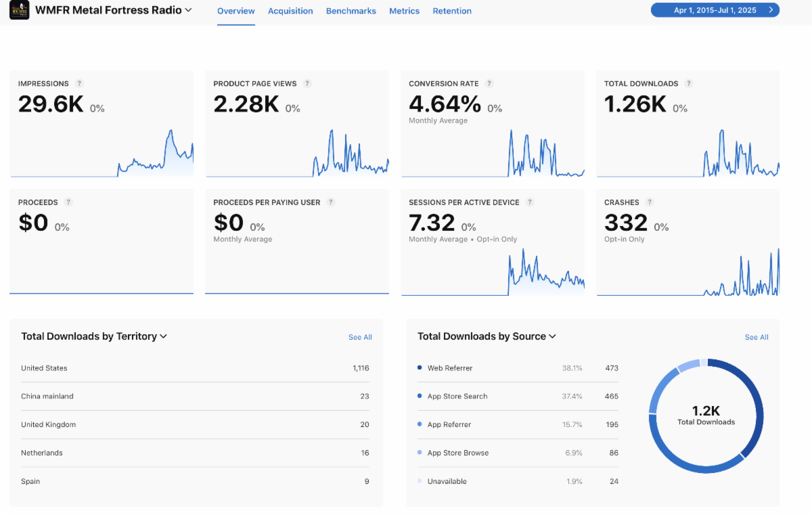Click the WMFR Metal Fortress Radio app icon
Image resolution: width=812 pixels, height=515 pixels.
pos(19,10)
